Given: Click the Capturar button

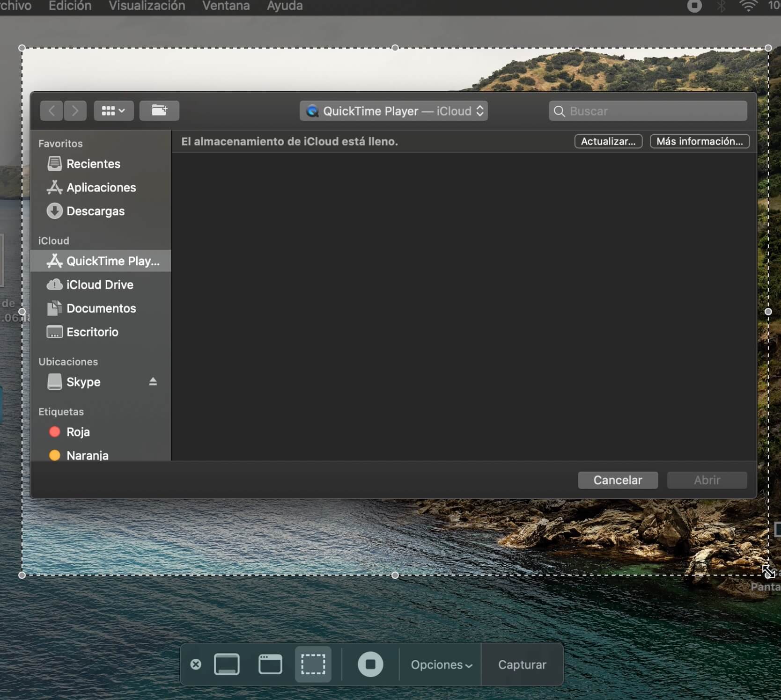Looking at the screenshot, I should (x=522, y=665).
